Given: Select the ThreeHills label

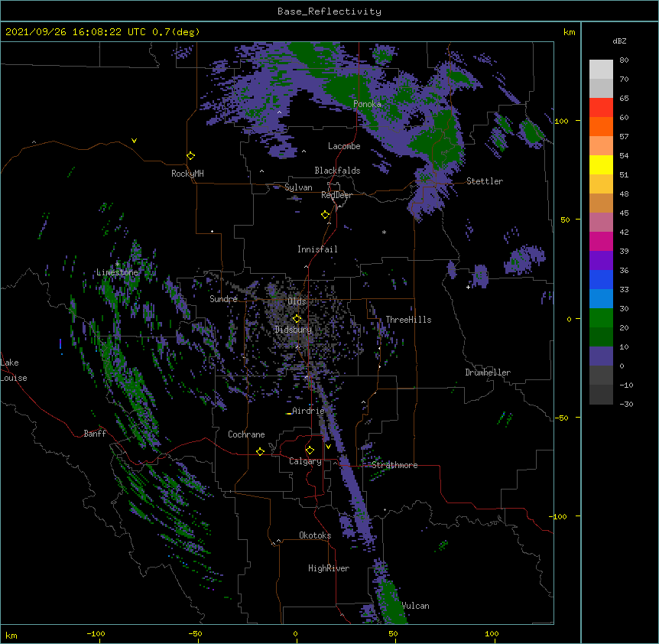Looking at the screenshot, I should (408, 320).
